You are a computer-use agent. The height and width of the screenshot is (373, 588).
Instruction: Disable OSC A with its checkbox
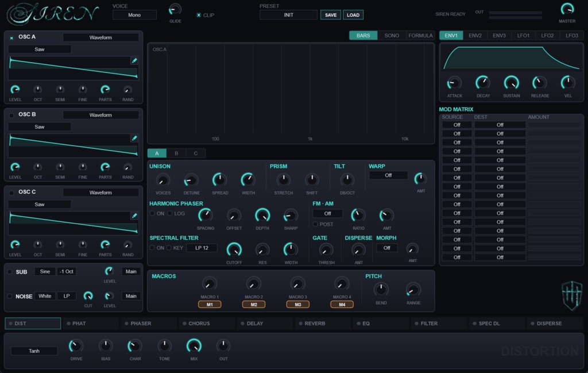point(11,37)
